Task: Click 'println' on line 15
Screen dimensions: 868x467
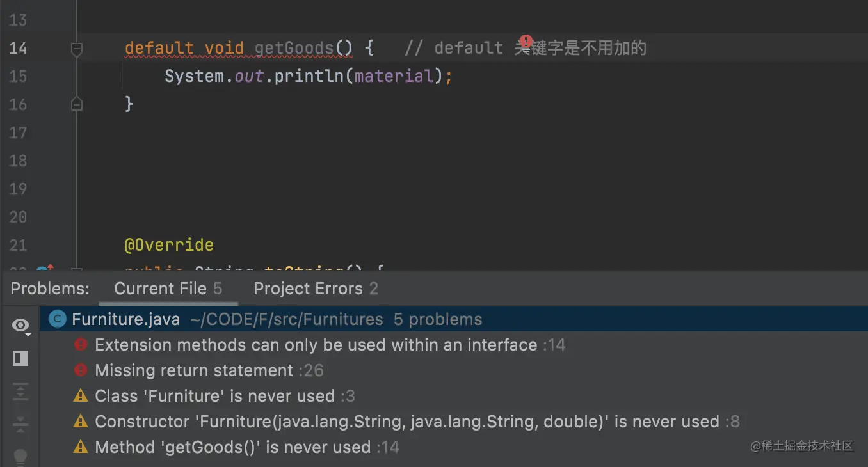Action: 310,76
